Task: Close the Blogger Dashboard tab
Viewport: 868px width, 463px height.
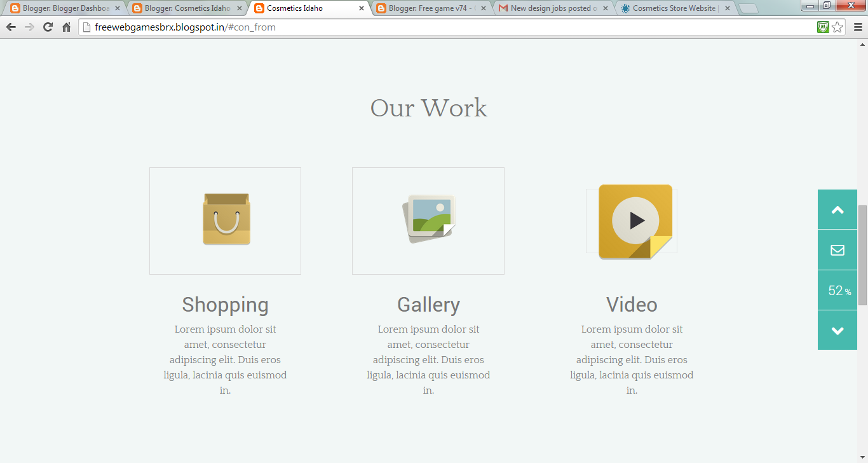Action: (117, 8)
